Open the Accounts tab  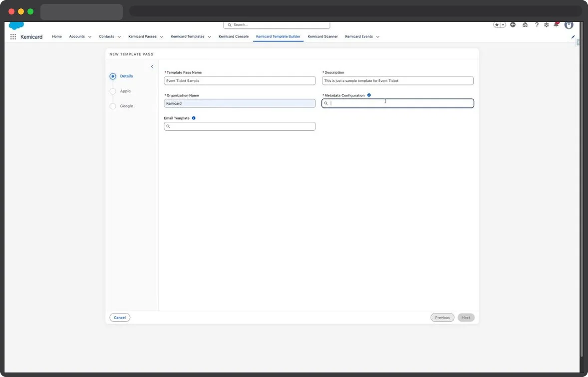[77, 37]
